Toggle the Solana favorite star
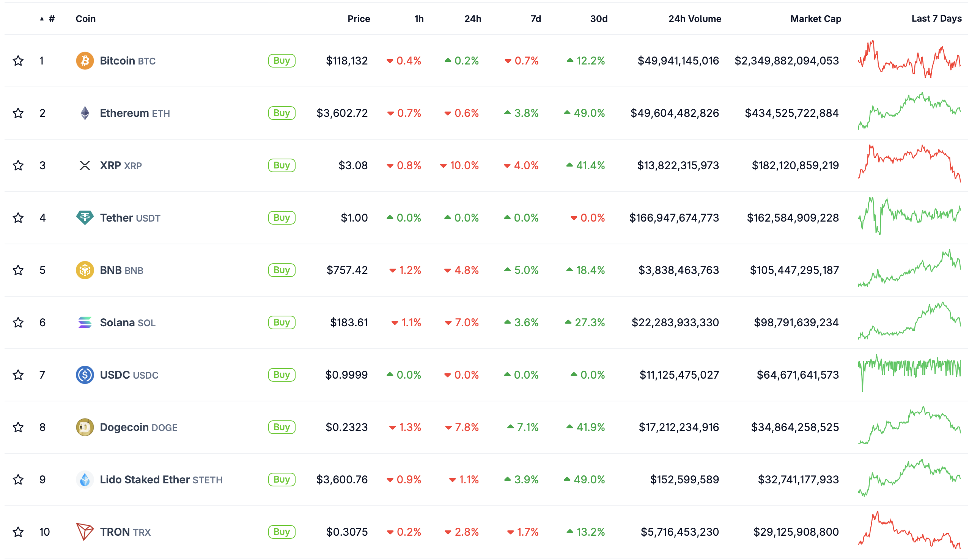The width and height of the screenshot is (969, 560). pyautogui.click(x=18, y=322)
